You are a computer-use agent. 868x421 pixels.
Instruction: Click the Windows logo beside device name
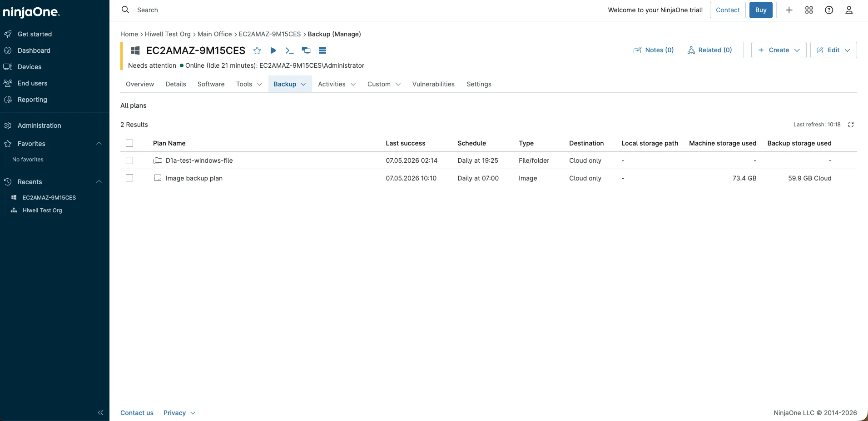tap(135, 50)
